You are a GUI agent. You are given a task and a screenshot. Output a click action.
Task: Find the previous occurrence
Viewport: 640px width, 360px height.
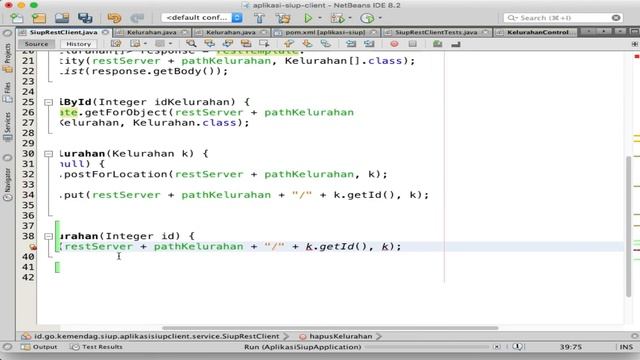click(209, 44)
